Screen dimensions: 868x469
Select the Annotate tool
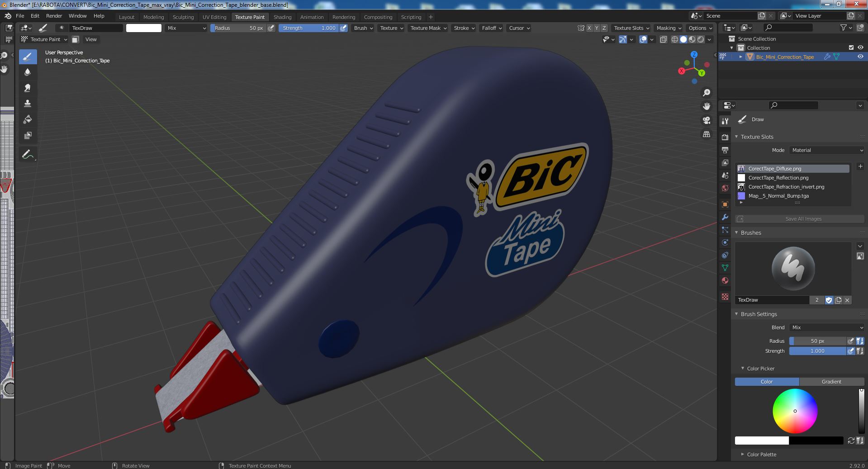28,155
